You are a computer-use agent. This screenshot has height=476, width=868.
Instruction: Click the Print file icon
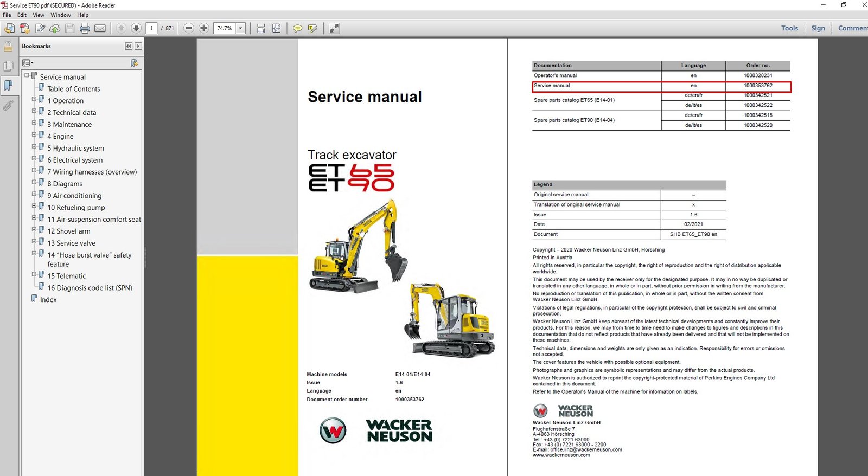point(85,28)
